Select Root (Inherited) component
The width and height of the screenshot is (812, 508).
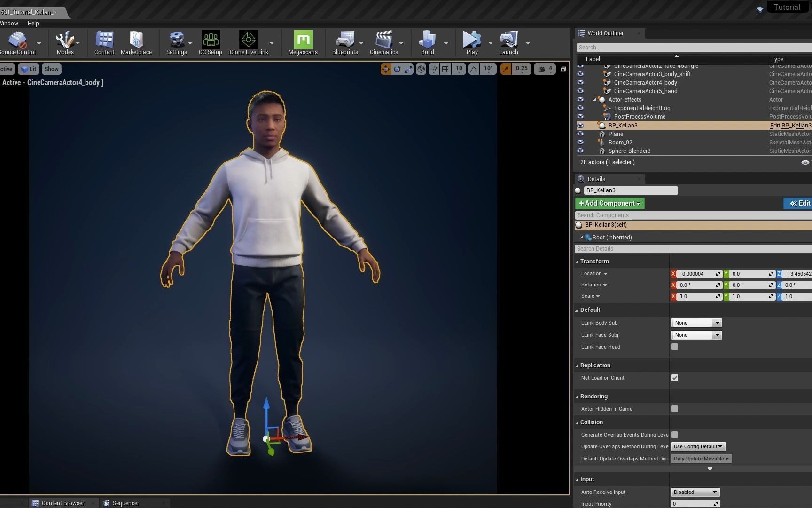[x=612, y=238]
